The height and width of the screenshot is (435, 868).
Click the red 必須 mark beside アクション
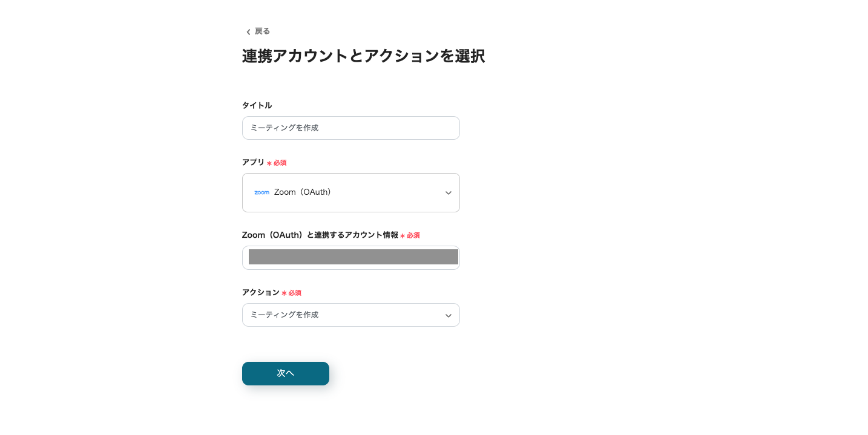294,293
